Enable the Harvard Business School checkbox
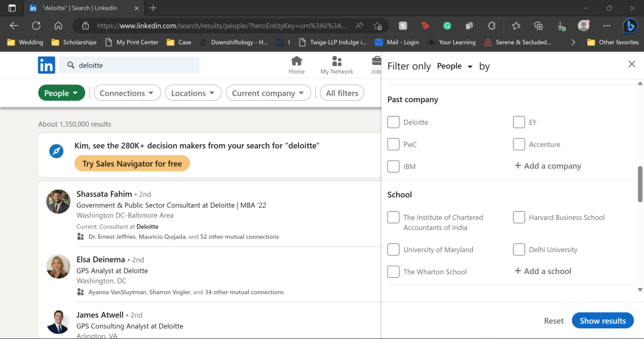The image size is (644, 339). click(519, 217)
